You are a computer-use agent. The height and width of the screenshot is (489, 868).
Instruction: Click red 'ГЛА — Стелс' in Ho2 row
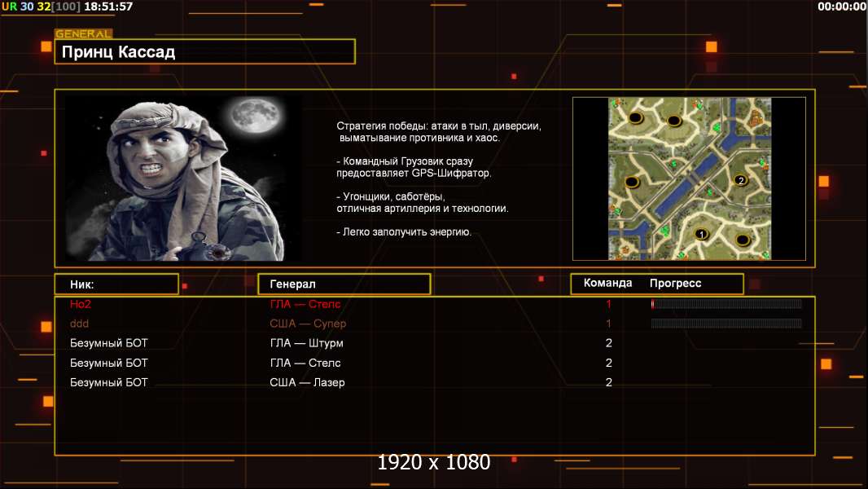(x=305, y=304)
